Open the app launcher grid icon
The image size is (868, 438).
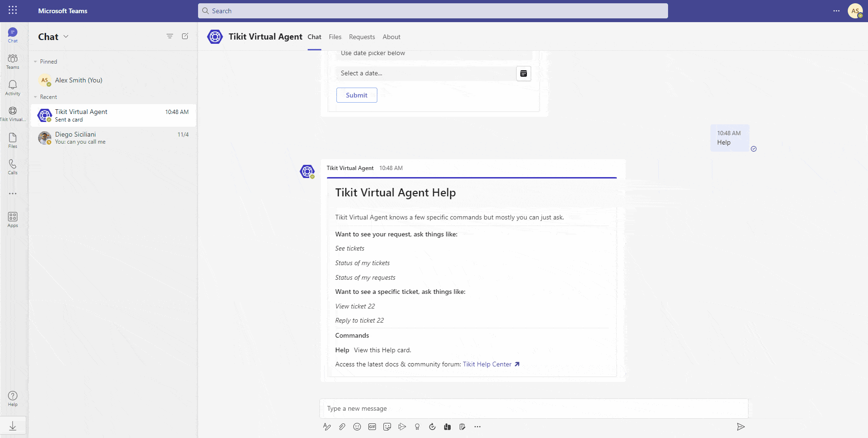(x=13, y=10)
